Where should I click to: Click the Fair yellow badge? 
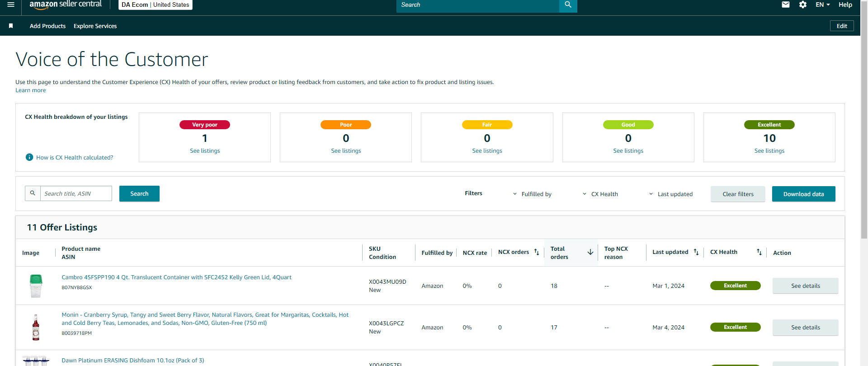(x=487, y=125)
